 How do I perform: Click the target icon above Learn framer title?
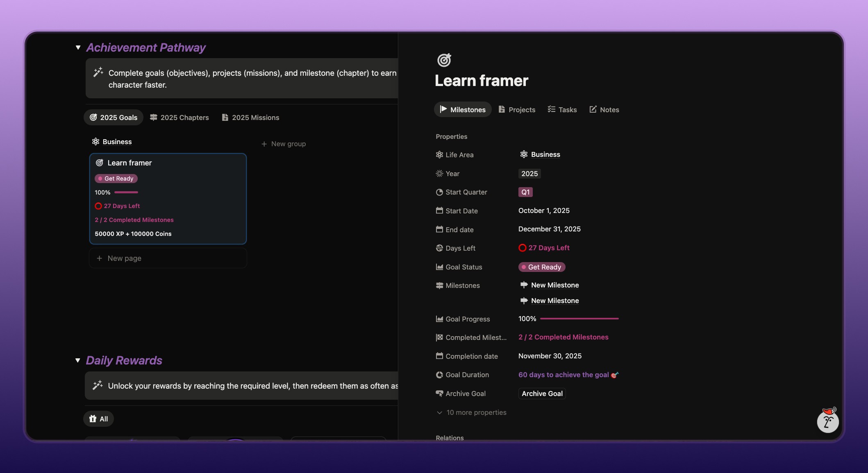pos(444,60)
